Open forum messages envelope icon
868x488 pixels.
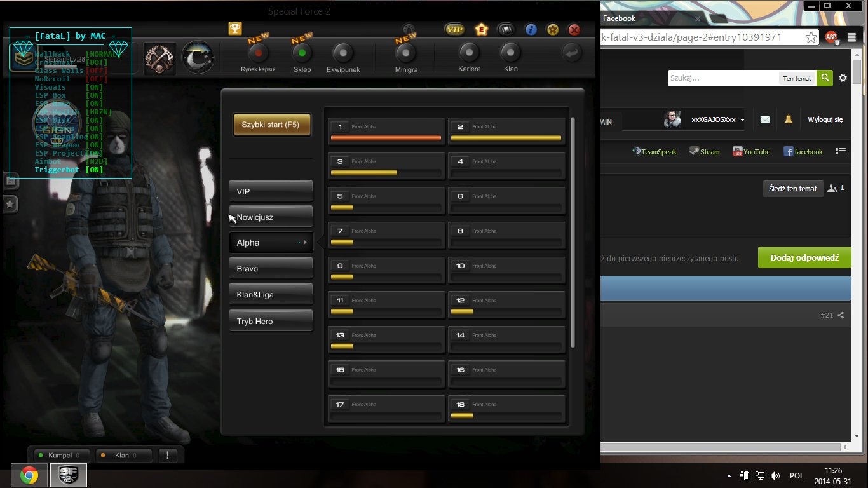(x=765, y=119)
